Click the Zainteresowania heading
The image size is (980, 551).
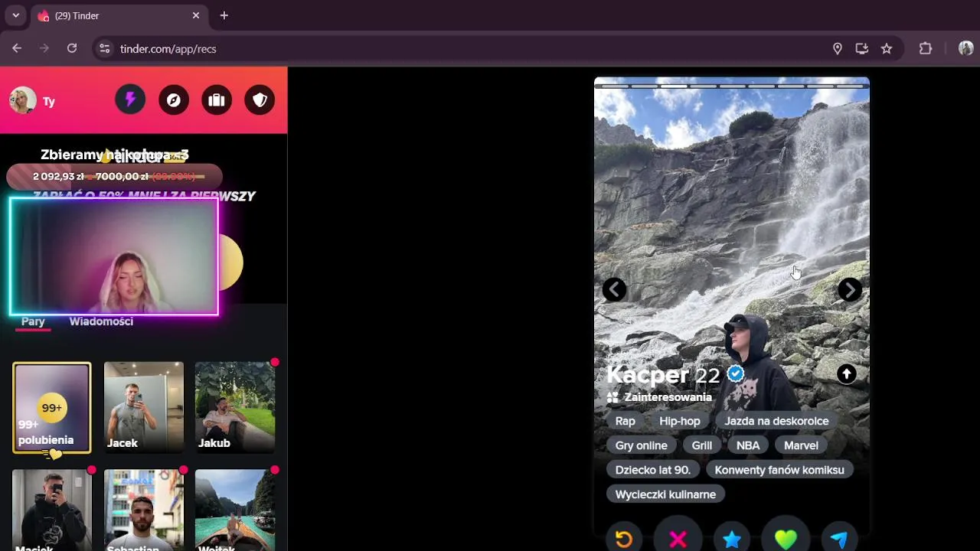point(668,397)
